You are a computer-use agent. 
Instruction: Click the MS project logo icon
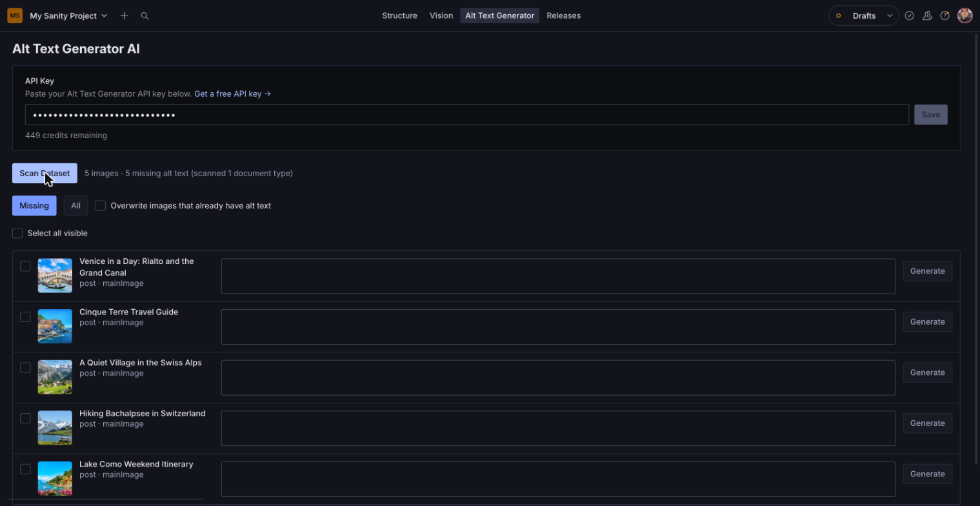(15, 15)
